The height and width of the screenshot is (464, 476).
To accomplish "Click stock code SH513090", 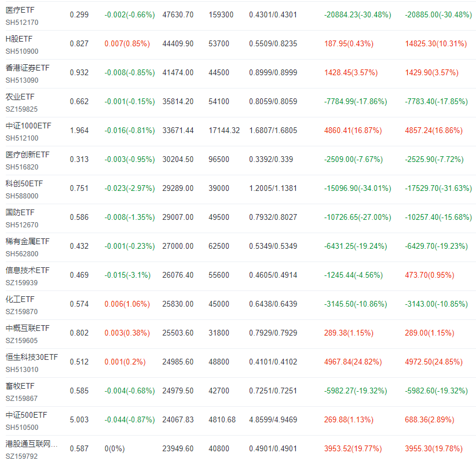I will [22, 80].
